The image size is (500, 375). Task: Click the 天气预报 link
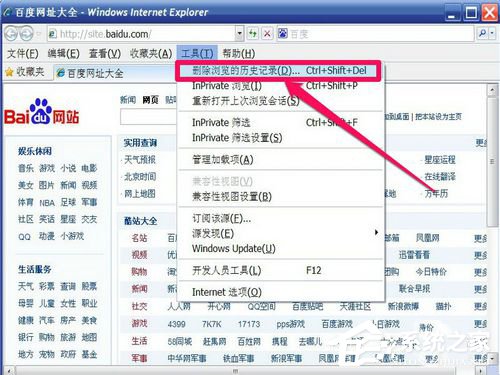click(x=140, y=160)
